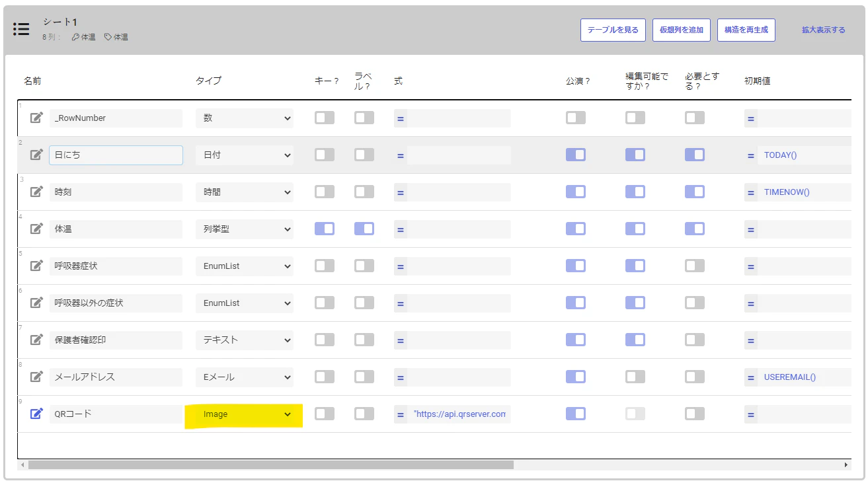The height and width of the screenshot is (483, 868).
Task: Click the 日にち name input field
Action: click(x=116, y=155)
